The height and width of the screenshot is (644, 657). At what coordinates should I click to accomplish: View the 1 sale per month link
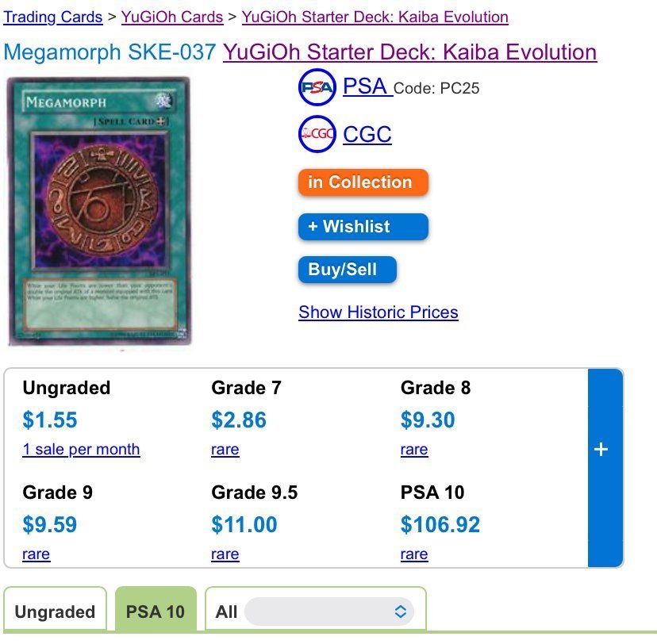81,450
